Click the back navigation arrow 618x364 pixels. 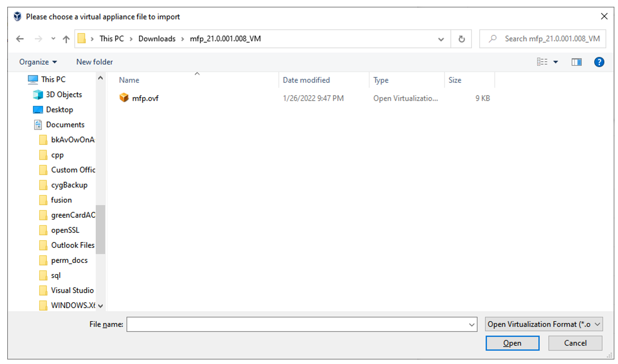(x=20, y=39)
